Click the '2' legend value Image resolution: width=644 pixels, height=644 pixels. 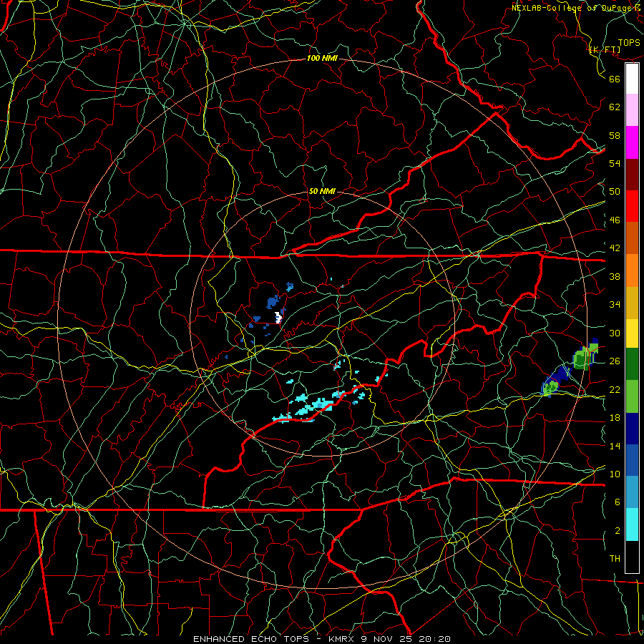click(x=618, y=531)
